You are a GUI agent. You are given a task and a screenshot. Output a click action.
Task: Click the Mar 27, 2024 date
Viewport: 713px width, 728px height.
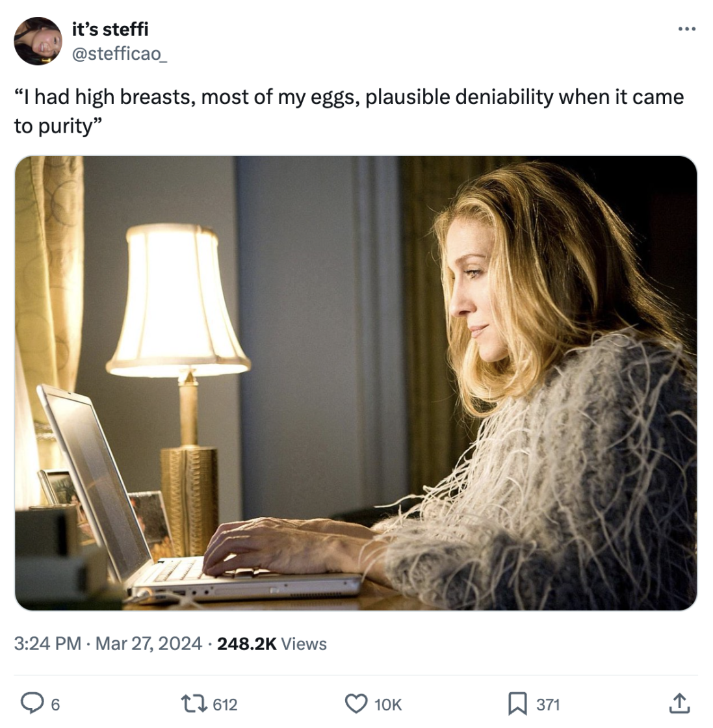(x=149, y=643)
